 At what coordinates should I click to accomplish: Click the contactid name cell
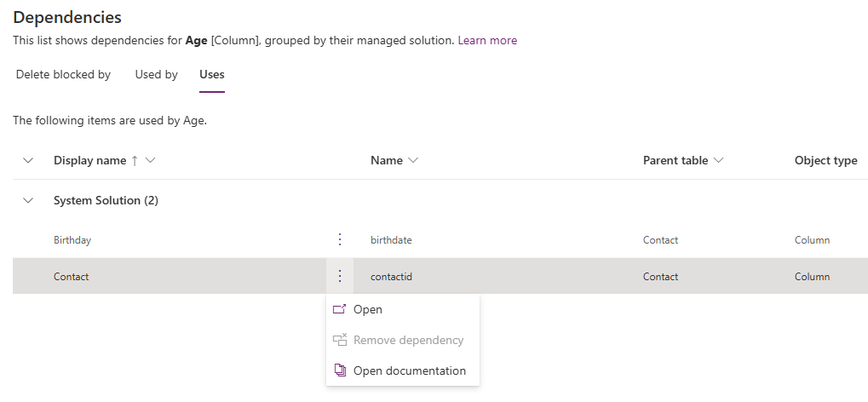(392, 277)
